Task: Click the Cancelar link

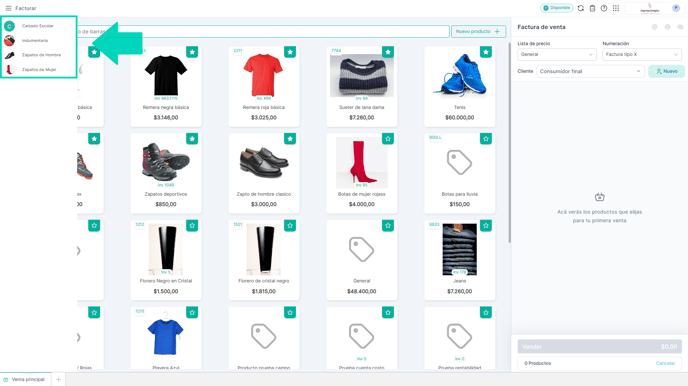Action: [665, 363]
